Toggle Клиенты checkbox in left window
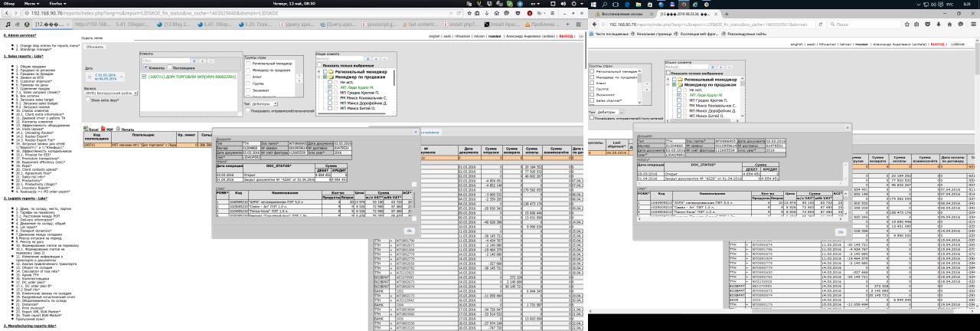 click(145, 67)
